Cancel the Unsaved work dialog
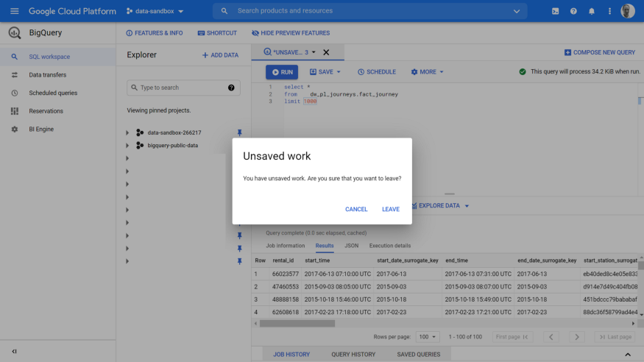Screen dimensions: 644x362 pyautogui.click(x=356, y=209)
